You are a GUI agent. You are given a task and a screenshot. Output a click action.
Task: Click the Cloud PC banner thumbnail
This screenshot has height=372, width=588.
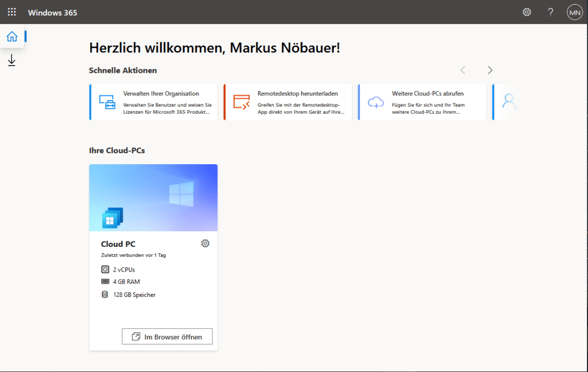pyautogui.click(x=153, y=197)
